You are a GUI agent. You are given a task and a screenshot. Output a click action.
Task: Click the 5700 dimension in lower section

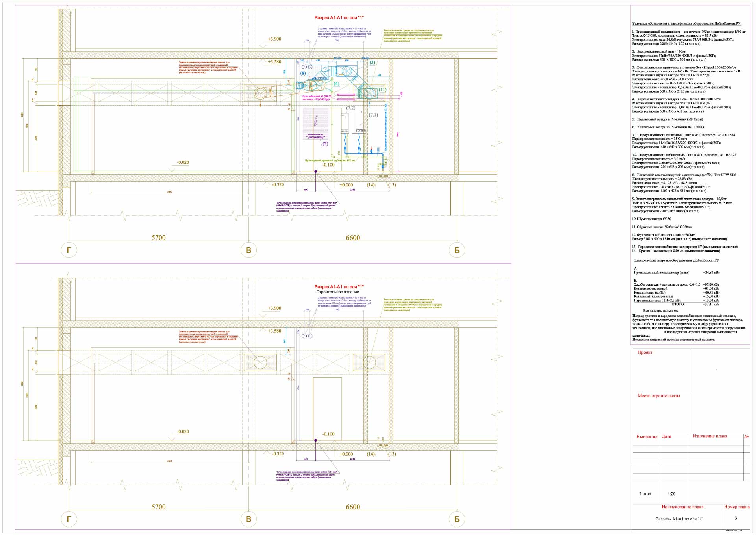(x=159, y=507)
